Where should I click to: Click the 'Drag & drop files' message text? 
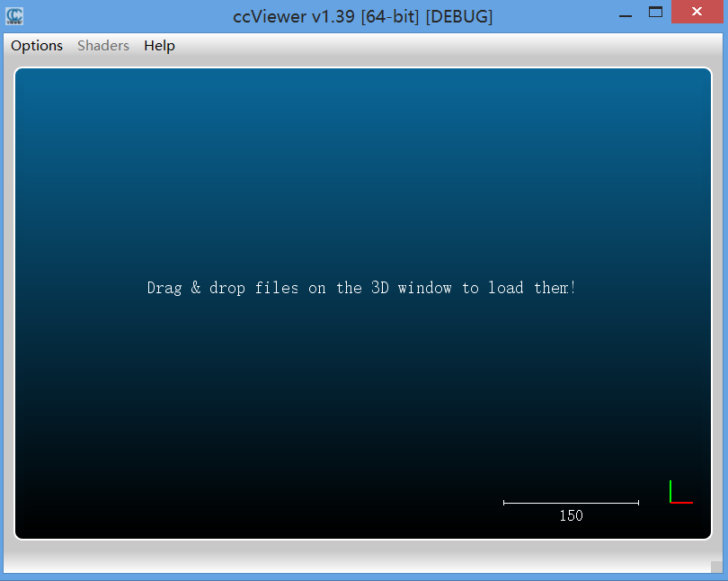pyautogui.click(x=361, y=288)
